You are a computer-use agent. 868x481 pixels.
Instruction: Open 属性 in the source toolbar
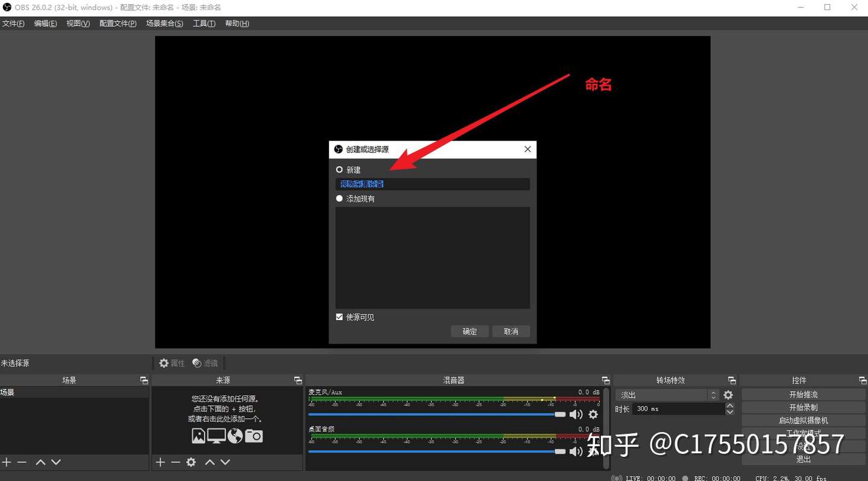pos(172,363)
